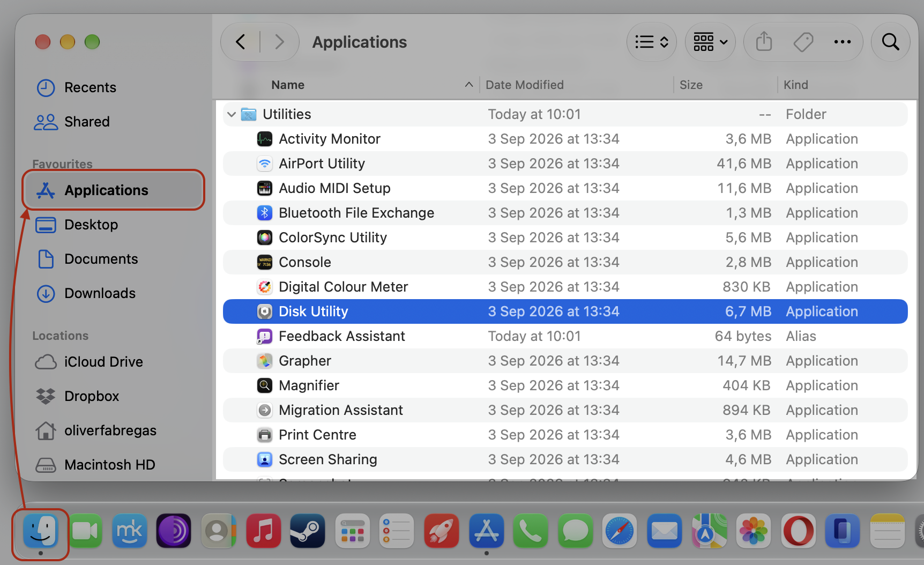Select the Audio MIDI Setup icon
The height and width of the screenshot is (565, 924).
[x=265, y=188]
